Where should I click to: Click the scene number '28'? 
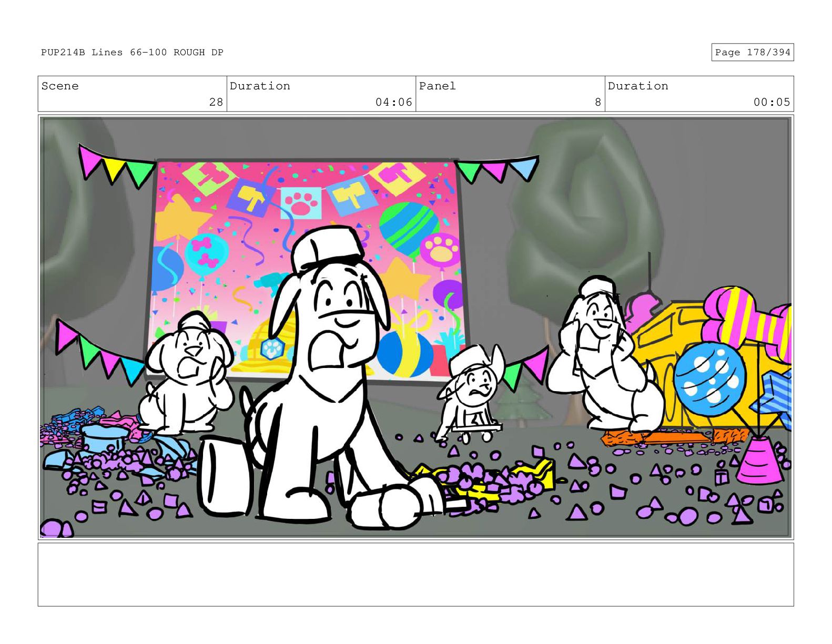[x=216, y=102]
